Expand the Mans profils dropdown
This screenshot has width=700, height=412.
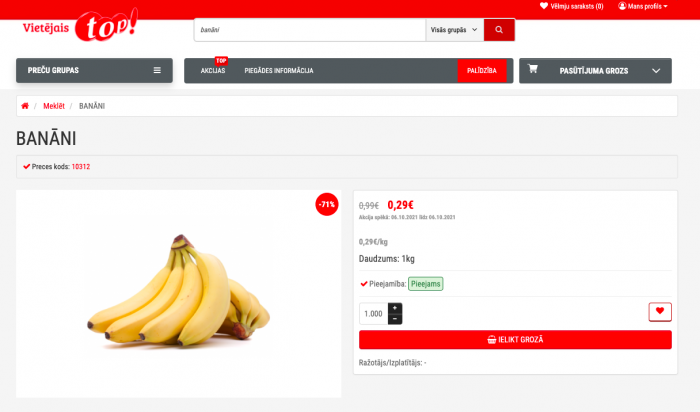[x=643, y=6]
